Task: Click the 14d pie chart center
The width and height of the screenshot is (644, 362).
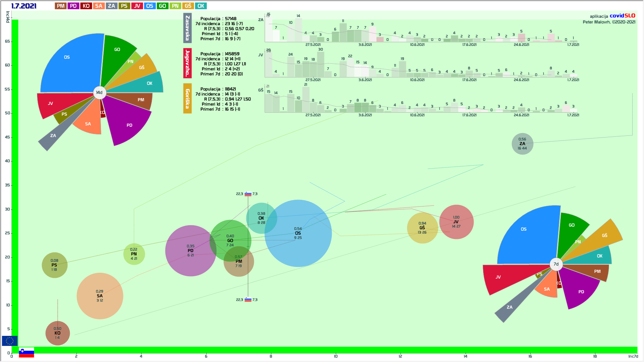Action: coord(99,93)
